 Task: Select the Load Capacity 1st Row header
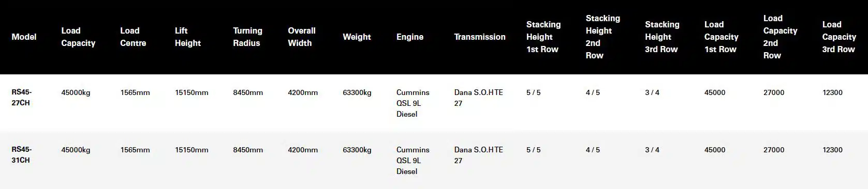pos(722,37)
